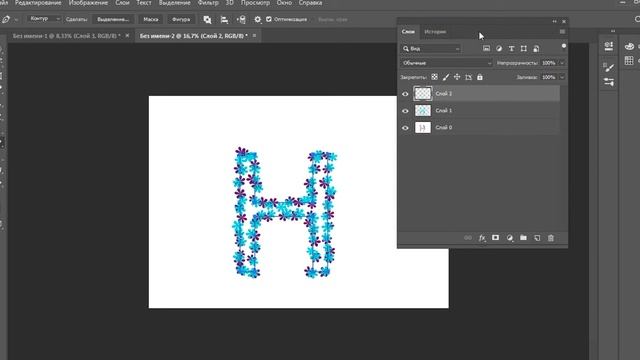Click the link layers icon
This screenshot has width=640, height=360.
pos(468,238)
